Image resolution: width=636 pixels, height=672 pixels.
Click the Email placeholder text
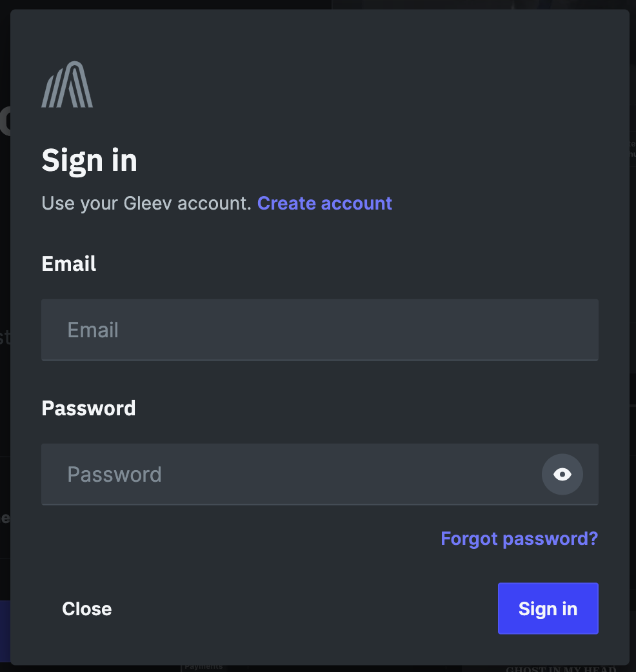[93, 330]
